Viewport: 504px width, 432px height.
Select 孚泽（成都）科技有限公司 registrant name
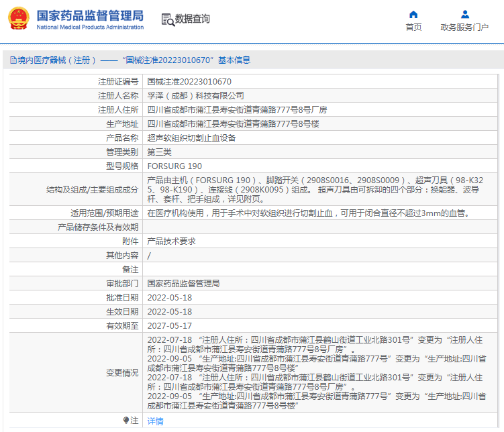[195, 96]
